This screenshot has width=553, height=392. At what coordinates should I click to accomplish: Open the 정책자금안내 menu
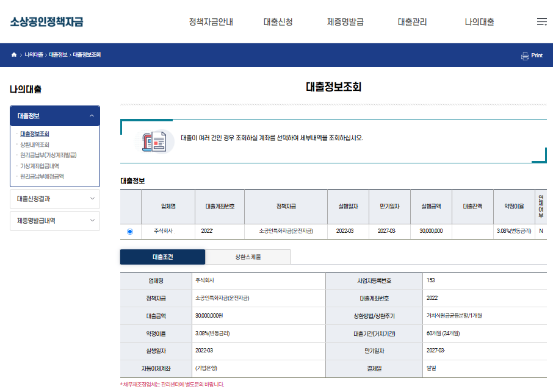[x=211, y=21]
